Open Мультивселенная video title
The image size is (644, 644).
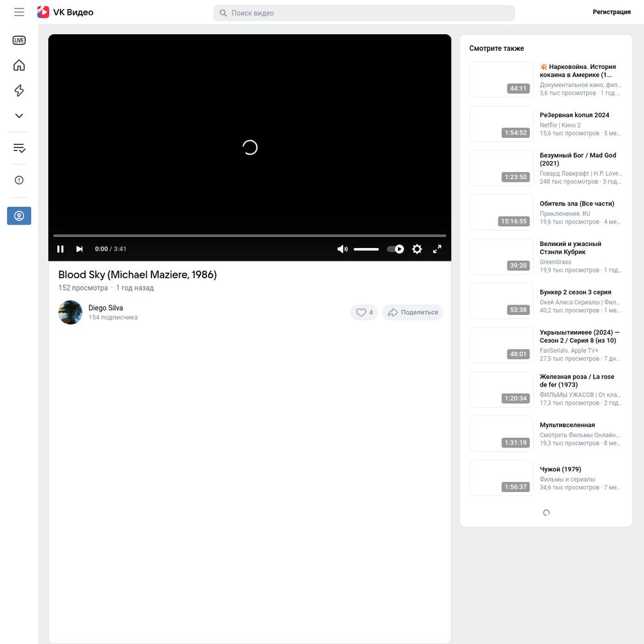click(x=567, y=425)
